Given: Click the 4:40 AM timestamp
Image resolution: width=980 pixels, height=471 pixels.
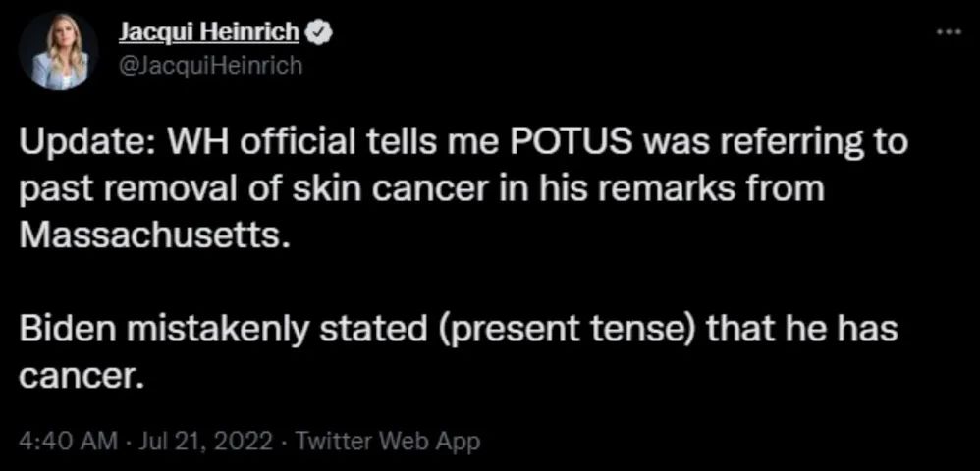Looking at the screenshot, I should pos(68,442).
